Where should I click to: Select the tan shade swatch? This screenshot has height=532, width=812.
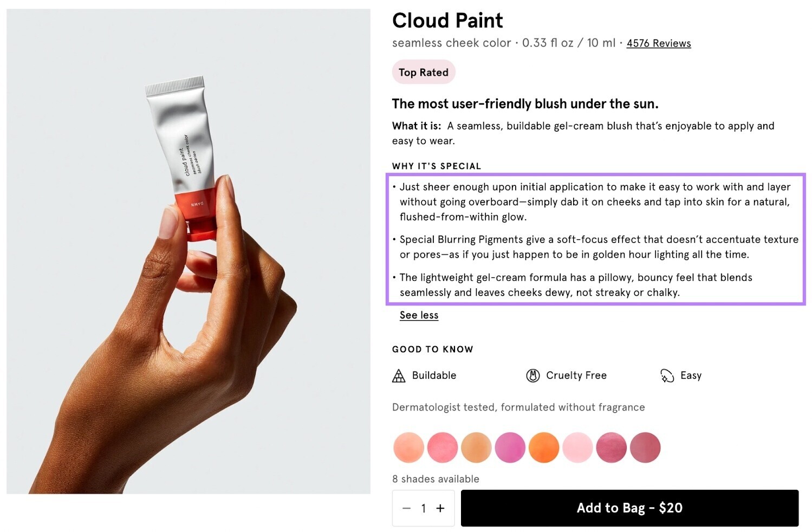476,447
